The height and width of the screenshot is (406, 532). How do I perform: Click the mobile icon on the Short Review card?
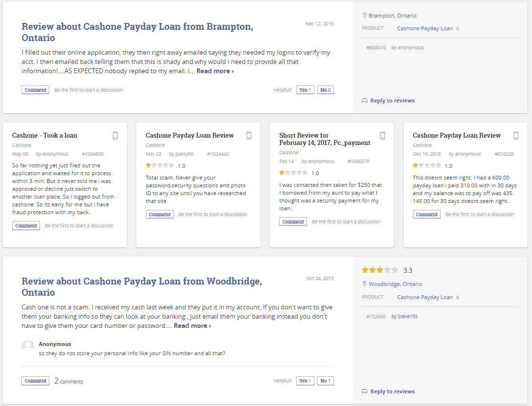click(383, 136)
